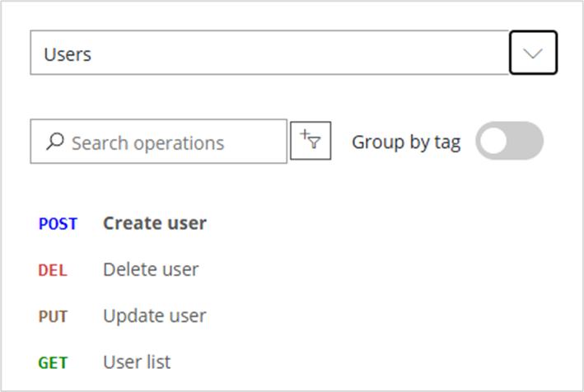This screenshot has width=584, height=392.
Task: Open the User list operation
Action: [137, 362]
